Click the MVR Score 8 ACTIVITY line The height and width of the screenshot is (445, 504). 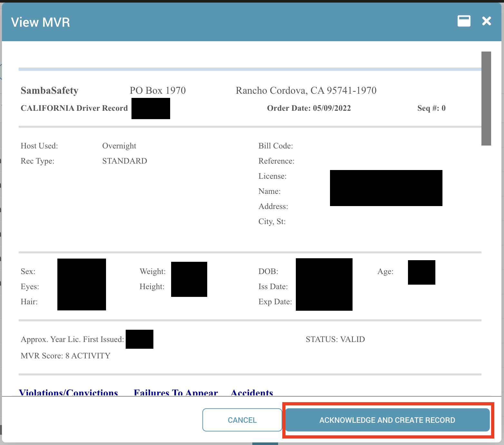[65, 356]
